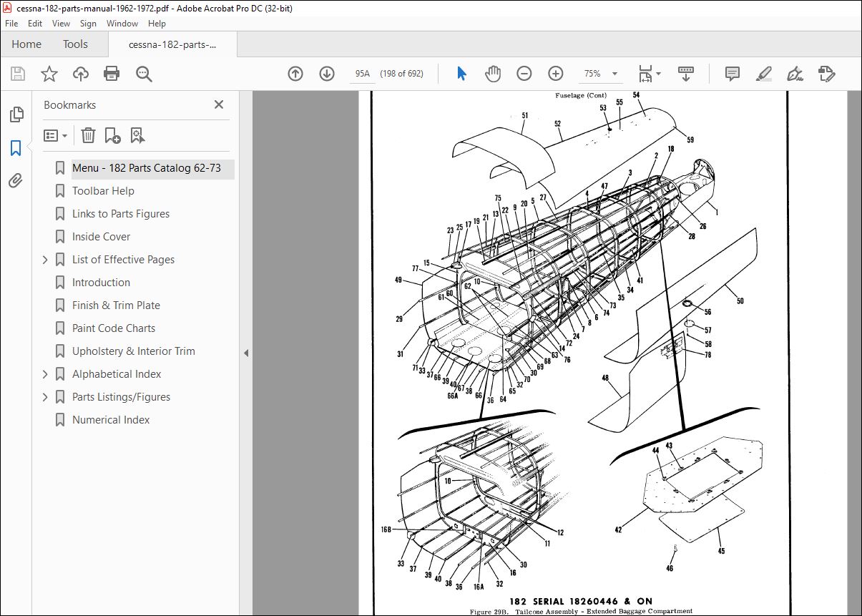This screenshot has width=862, height=616.
Task: Click the scrolling mode icon
Action: 686,74
